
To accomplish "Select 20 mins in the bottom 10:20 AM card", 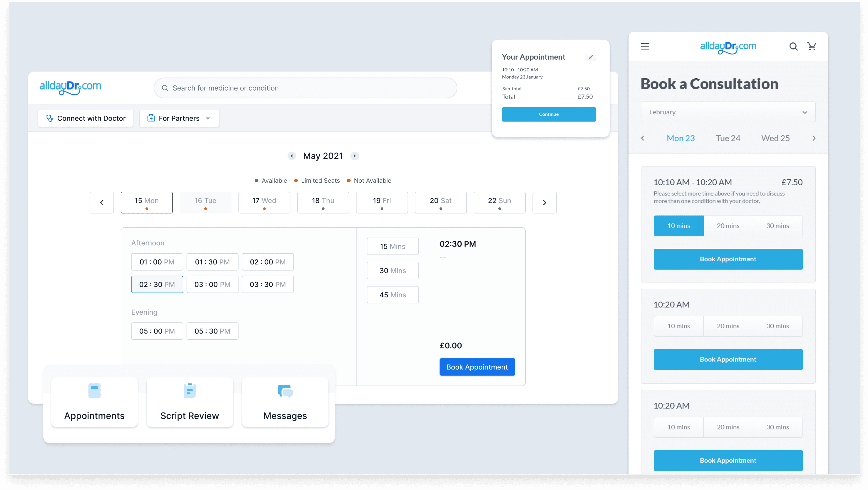I will pos(728,427).
